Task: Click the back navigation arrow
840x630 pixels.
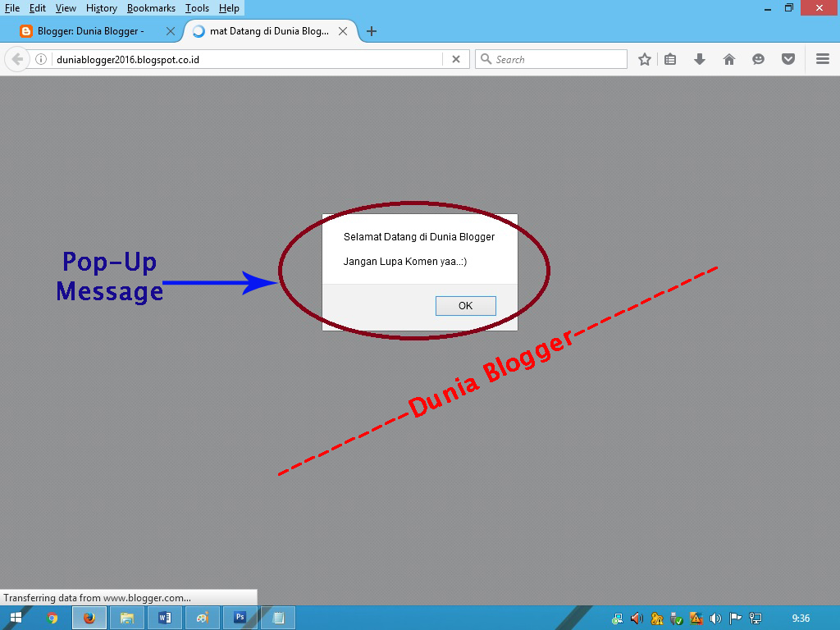Action: pyautogui.click(x=16, y=59)
